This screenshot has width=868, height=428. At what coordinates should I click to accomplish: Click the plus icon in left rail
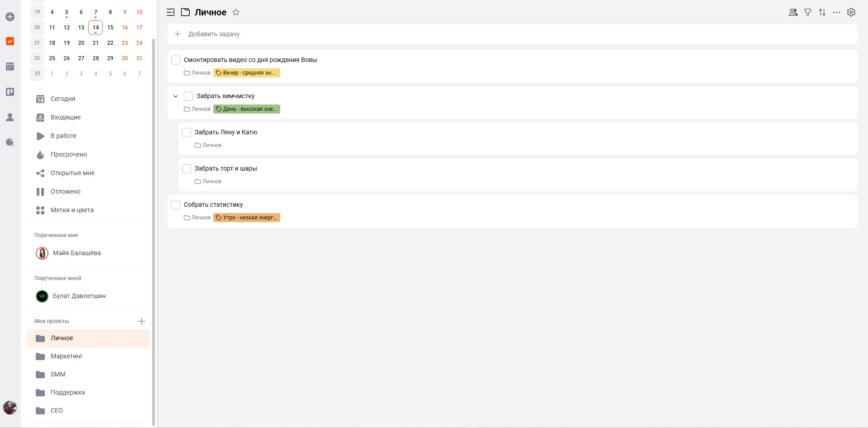coord(10,17)
